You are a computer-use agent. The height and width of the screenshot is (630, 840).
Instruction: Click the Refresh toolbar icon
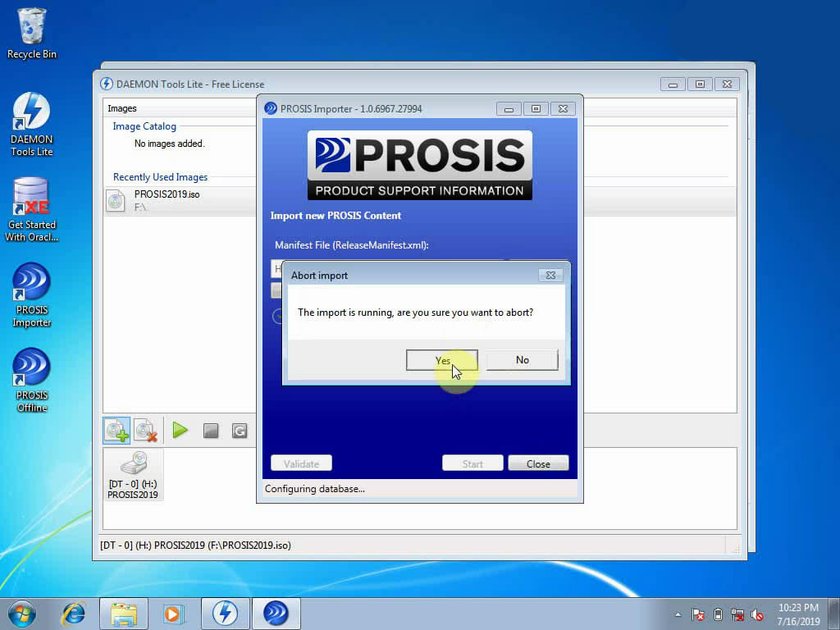pos(240,431)
